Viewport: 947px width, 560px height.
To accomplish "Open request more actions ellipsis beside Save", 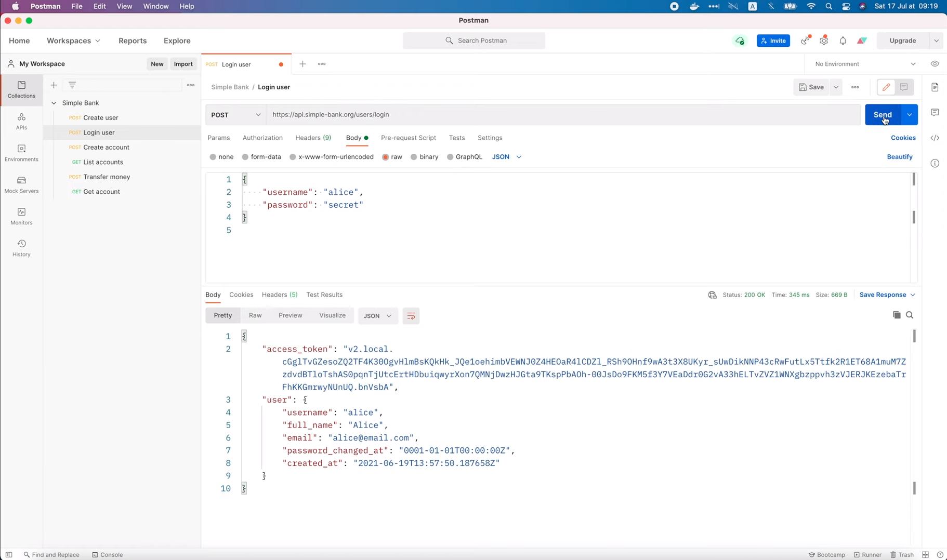I will tap(855, 87).
